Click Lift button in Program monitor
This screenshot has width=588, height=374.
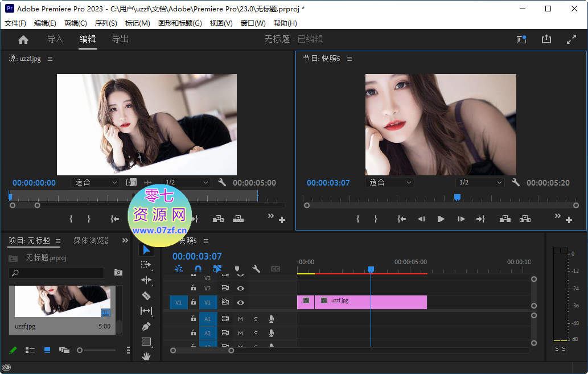coord(504,219)
